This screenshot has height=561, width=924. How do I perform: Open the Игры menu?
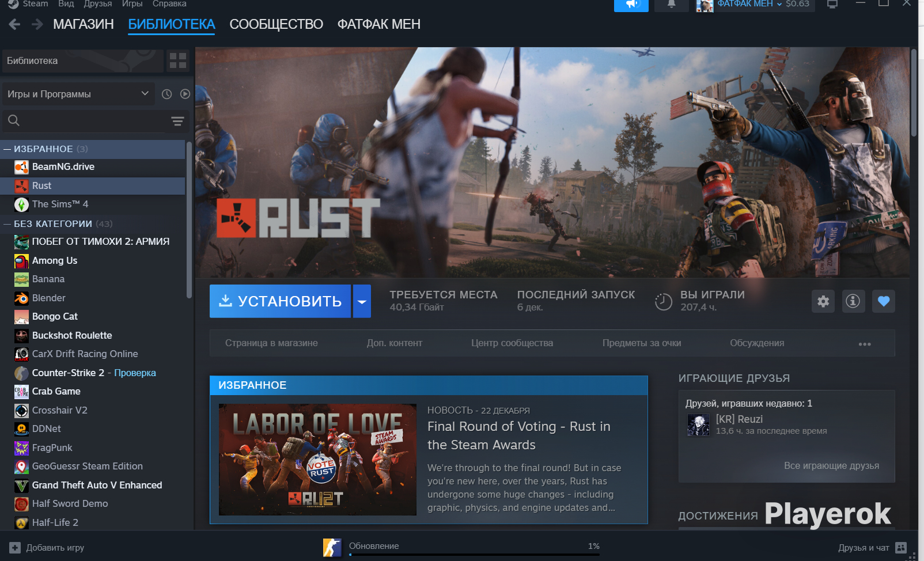(x=132, y=4)
